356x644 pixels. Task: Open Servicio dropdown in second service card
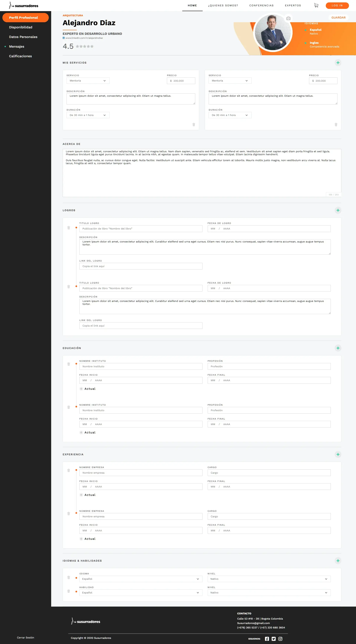230,81
